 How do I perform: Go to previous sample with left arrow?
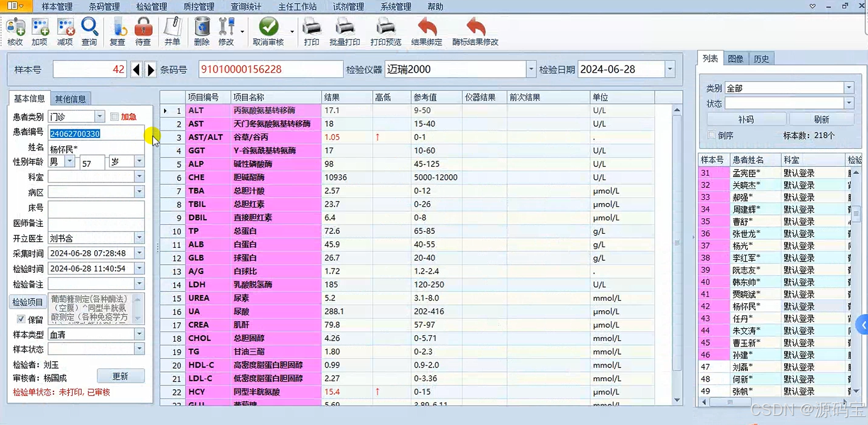(136, 69)
